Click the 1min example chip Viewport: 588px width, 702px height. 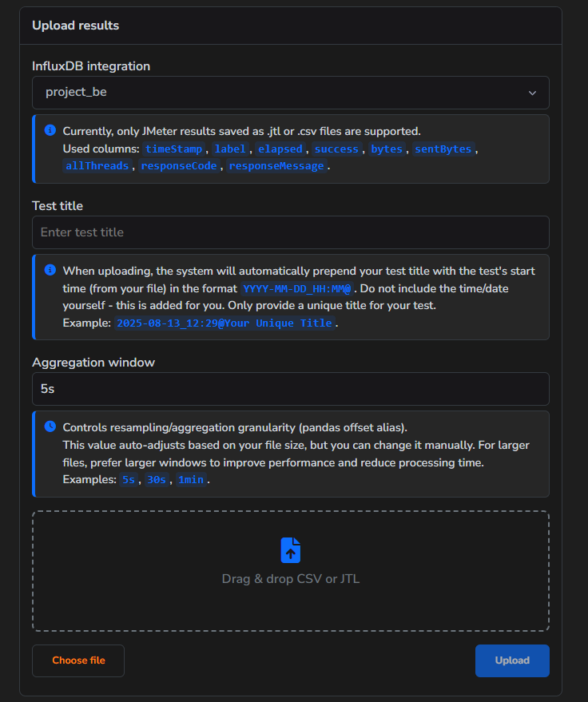tap(192, 479)
